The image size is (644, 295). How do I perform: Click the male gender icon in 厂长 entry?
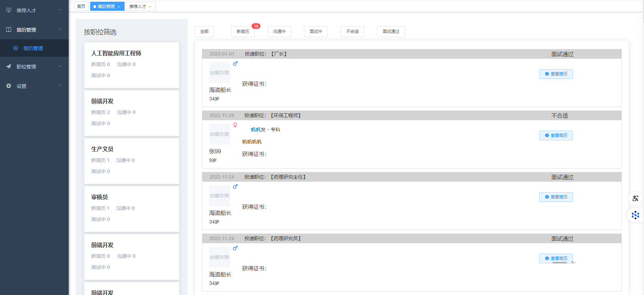tap(235, 64)
